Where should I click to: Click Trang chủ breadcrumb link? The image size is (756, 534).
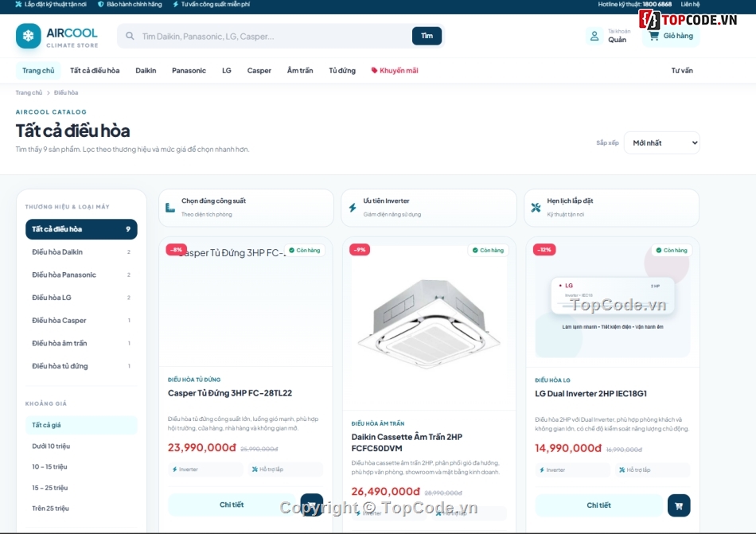[x=29, y=92]
